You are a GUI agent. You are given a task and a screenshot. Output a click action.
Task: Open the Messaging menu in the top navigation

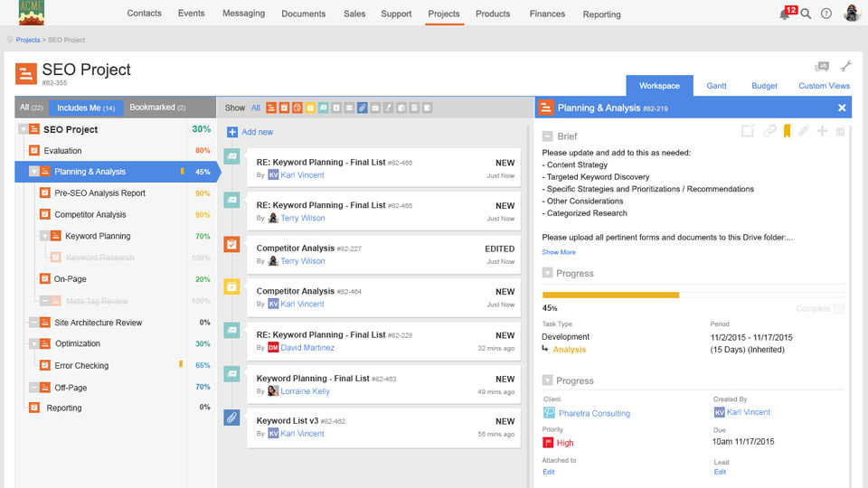coord(243,14)
